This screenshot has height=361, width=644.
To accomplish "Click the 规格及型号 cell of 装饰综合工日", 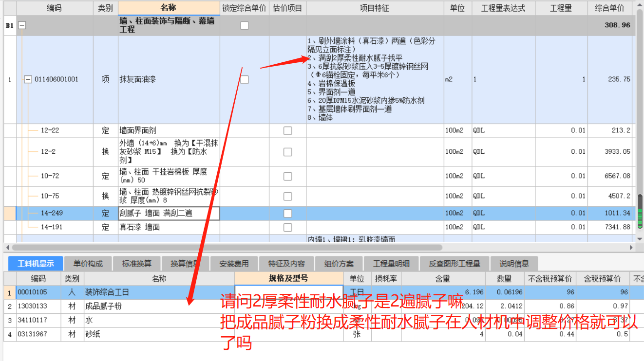I will coord(289,292).
